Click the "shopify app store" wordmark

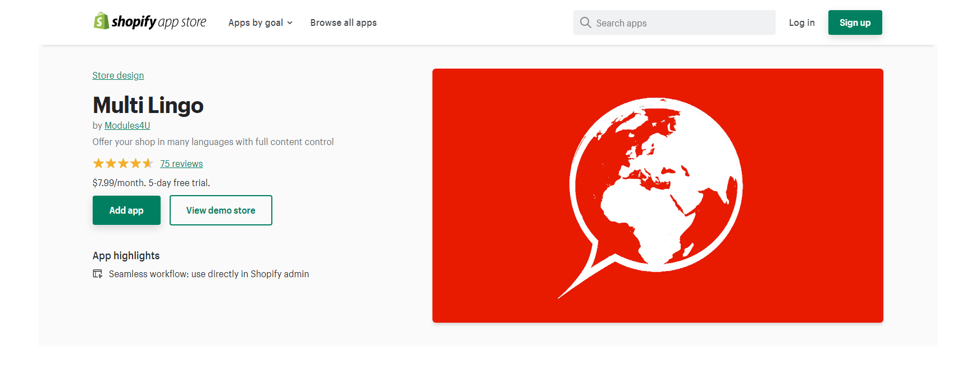[x=159, y=22]
